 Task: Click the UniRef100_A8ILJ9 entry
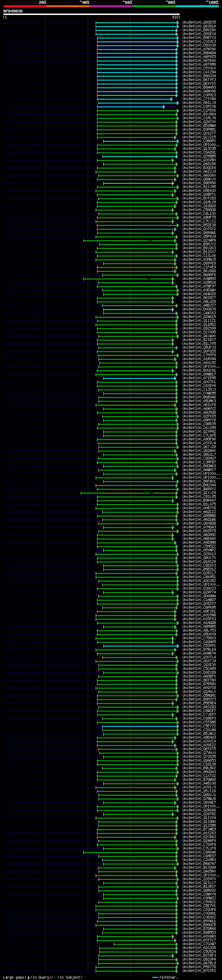pyautogui.click(x=199, y=103)
